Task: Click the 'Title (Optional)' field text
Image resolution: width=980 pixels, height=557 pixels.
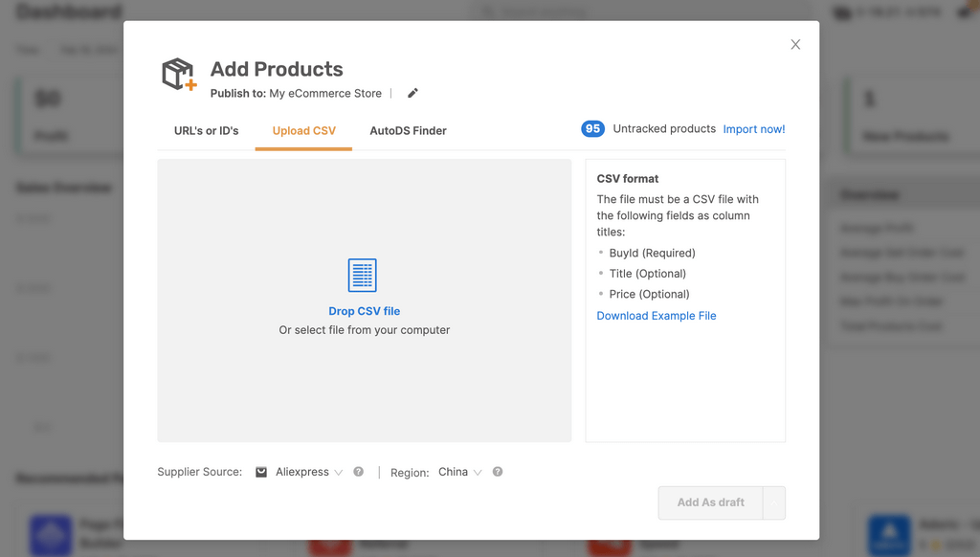Action: click(x=648, y=274)
